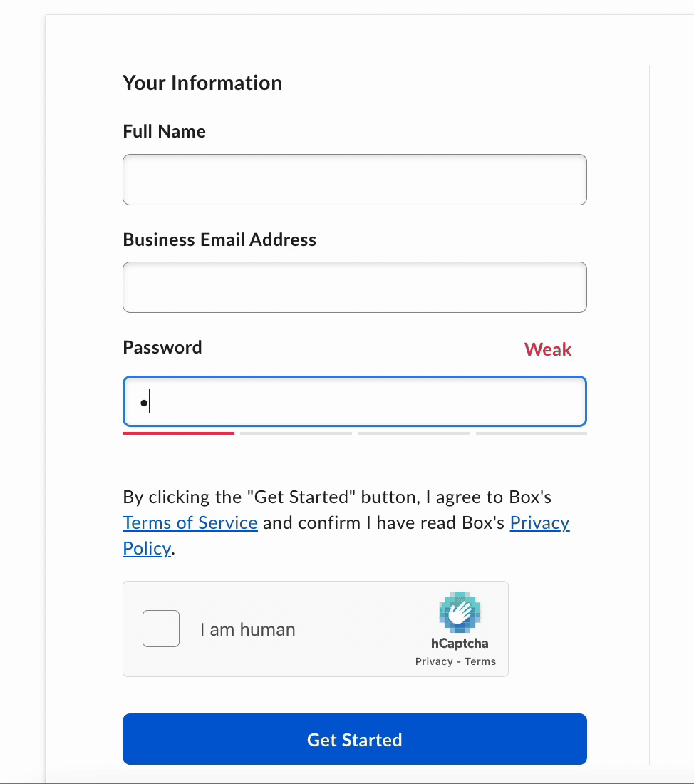Screen dimensions: 694x784
Task: Click the "Password" field label
Action: click(162, 348)
